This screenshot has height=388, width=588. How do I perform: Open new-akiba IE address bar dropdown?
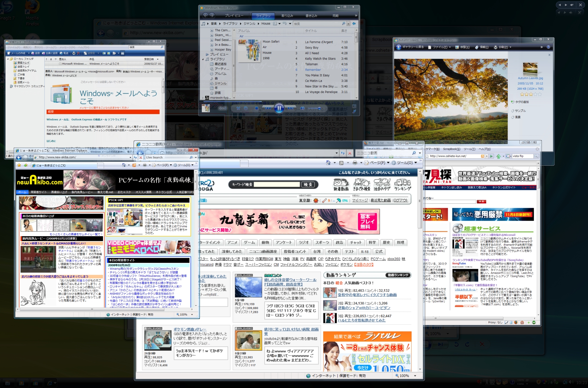[130, 157]
